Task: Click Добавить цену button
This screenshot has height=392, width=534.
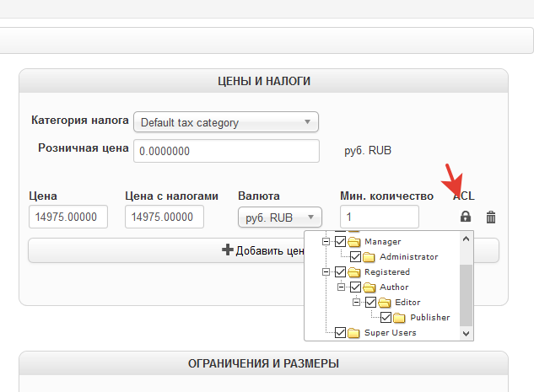Action: [x=263, y=250]
